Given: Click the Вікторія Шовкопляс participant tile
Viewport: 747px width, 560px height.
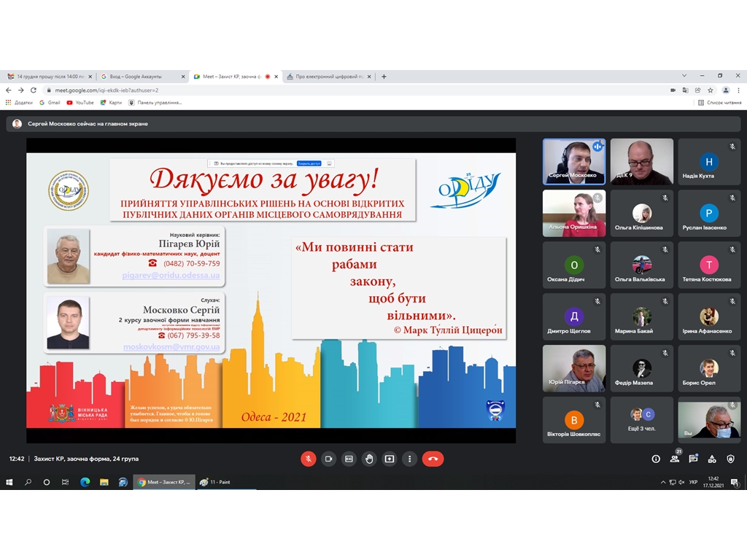Looking at the screenshot, I should 574,420.
